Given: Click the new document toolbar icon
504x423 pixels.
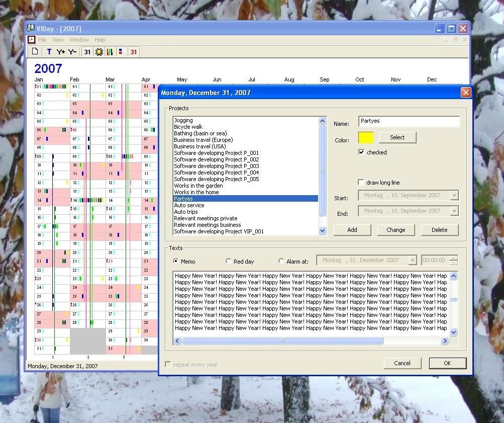Looking at the screenshot, I should point(35,51).
